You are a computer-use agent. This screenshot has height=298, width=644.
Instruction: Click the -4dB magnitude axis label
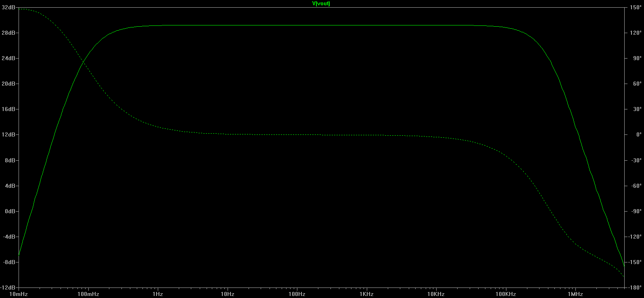9,237
